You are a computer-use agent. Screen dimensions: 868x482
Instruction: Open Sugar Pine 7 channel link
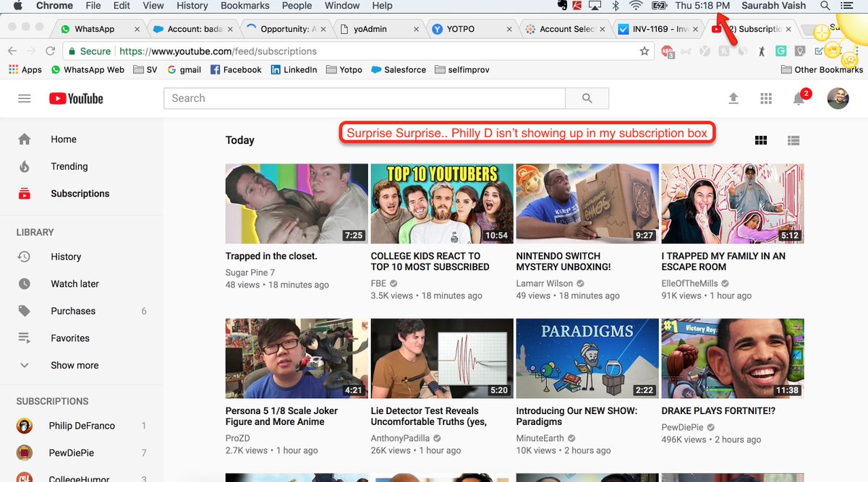(x=250, y=272)
